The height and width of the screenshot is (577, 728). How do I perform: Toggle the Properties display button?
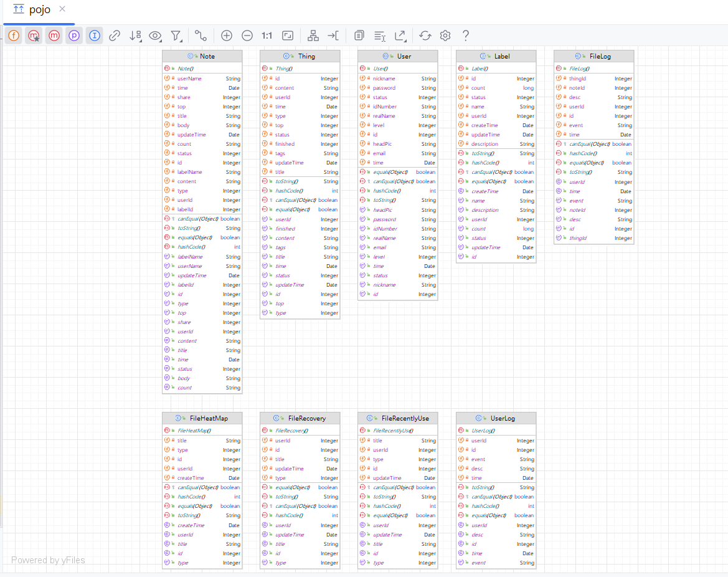[x=74, y=36]
